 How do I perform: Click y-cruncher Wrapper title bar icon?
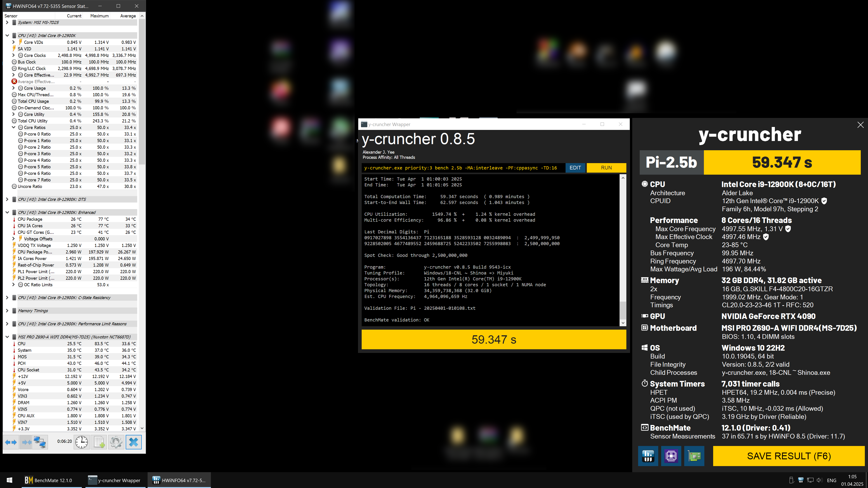(x=364, y=124)
